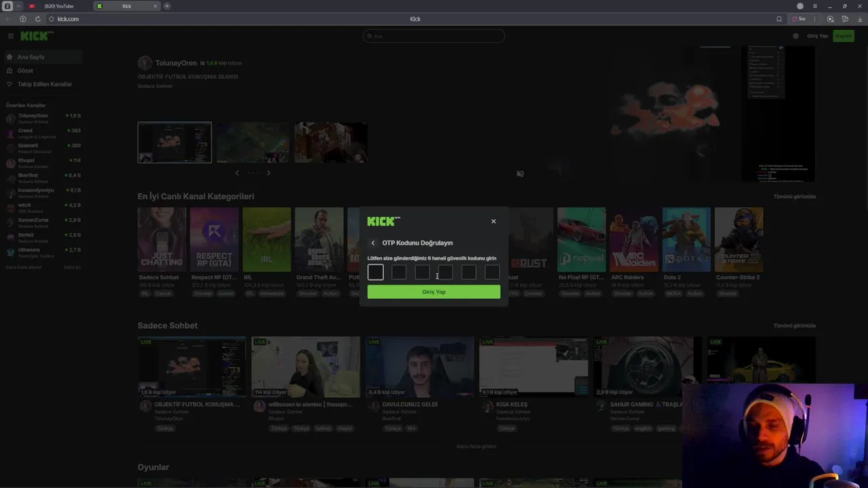Select the third featured stream thumbnail
868x488 pixels.
[x=331, y=142]
